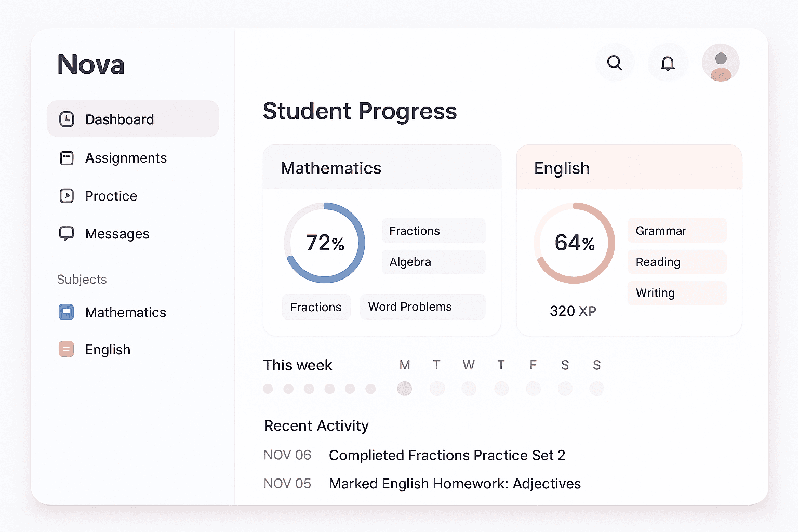This screenshot has width=798, height=532.
Task: Click the orange English subject icon
Action: click(66, 349)
